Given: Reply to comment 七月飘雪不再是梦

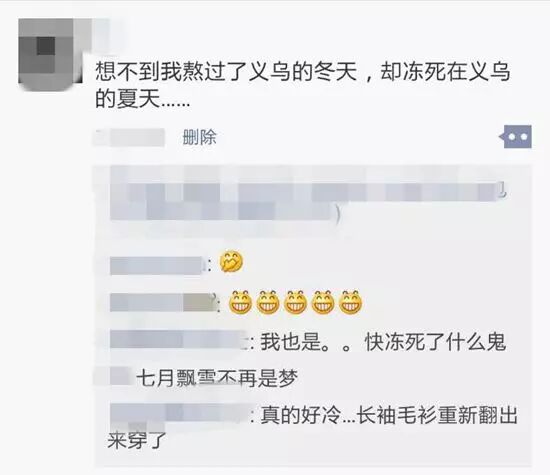Looking at the screenshot, I should tap(217, 379).
